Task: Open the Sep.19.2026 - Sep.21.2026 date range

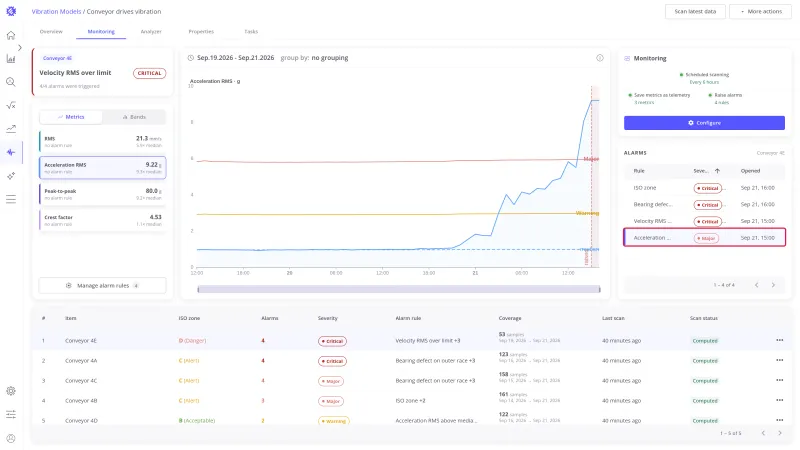Action: [x=235, y=58]
